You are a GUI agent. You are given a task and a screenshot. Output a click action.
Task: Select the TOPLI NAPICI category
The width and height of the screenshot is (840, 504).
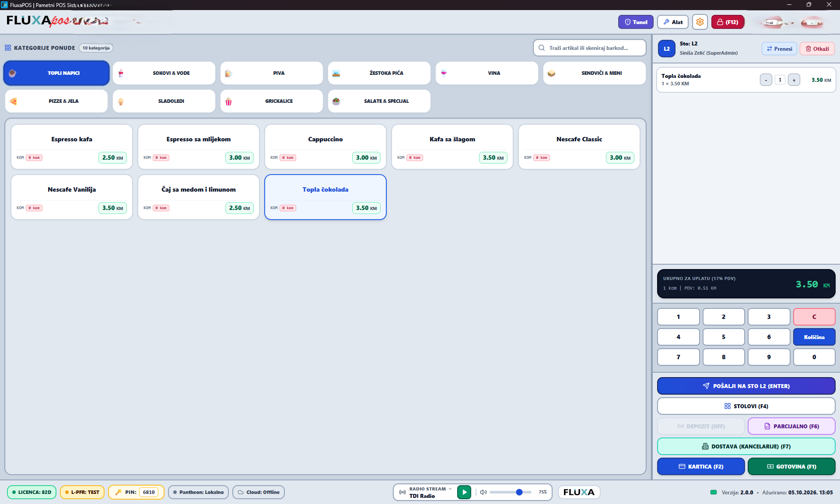point(56,73)
